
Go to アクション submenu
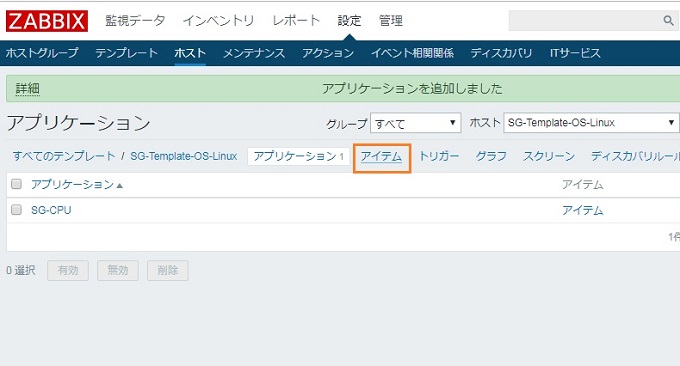[328, 53]
